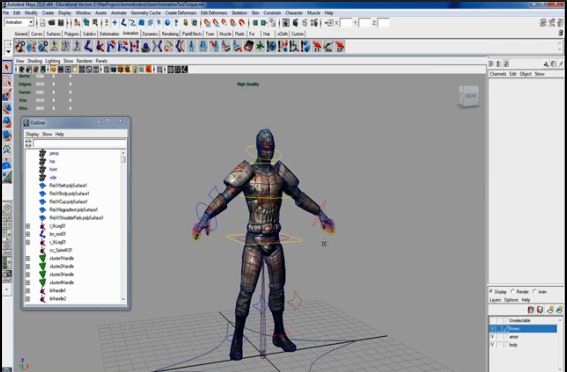Select the Anim radio button in Layer Editor
The height and width of the screenshot is (372, 567).
coord(534,291)
